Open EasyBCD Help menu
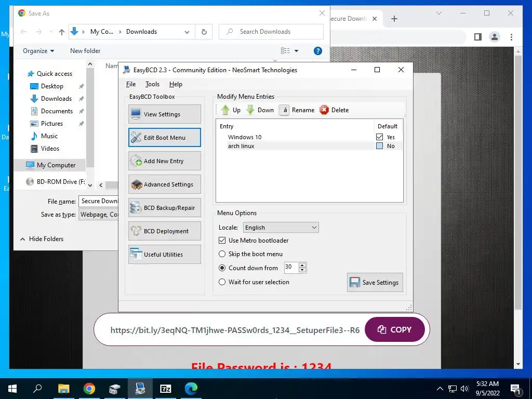532x399 pixels. coord(176,84)
